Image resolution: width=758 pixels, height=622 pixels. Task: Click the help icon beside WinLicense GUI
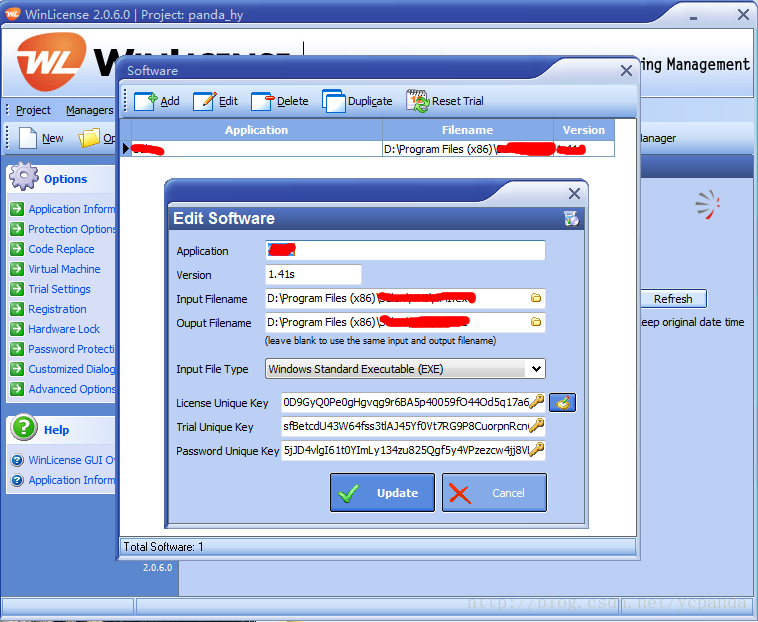17,460
